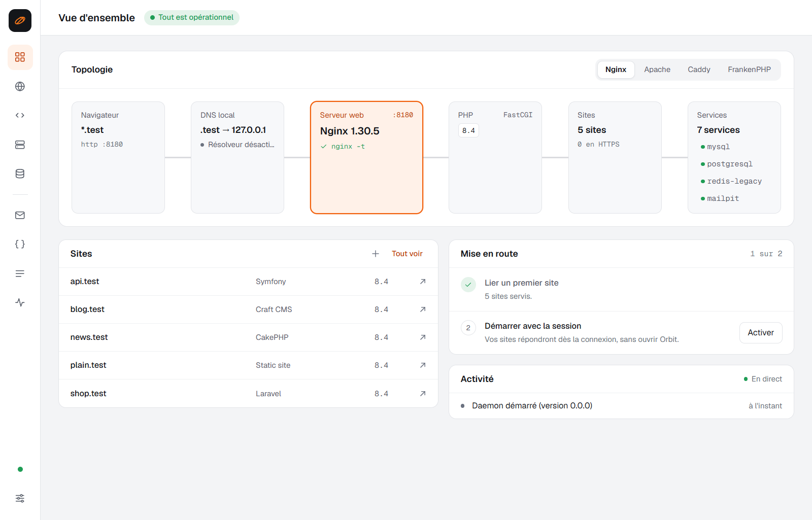Click the mysql service entry
The image size is (812, 520).
coord(715,147)
